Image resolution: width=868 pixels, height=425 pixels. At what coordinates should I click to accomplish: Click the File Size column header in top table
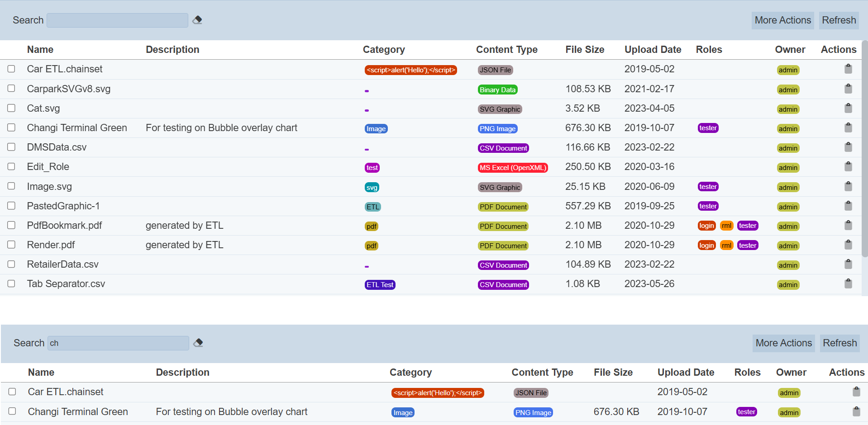point(584,50)
